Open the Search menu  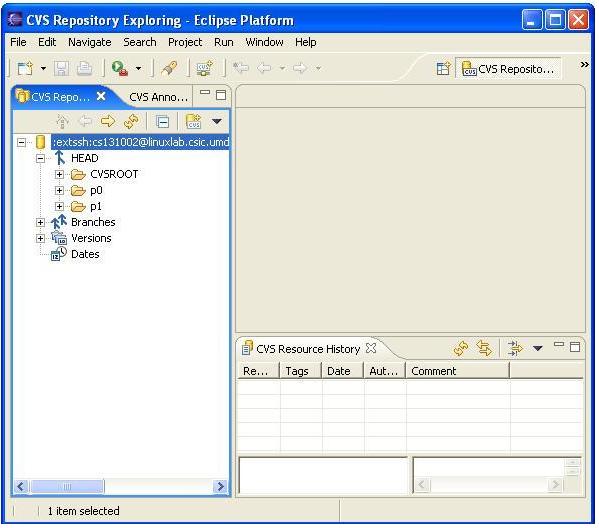pos(139,42)
